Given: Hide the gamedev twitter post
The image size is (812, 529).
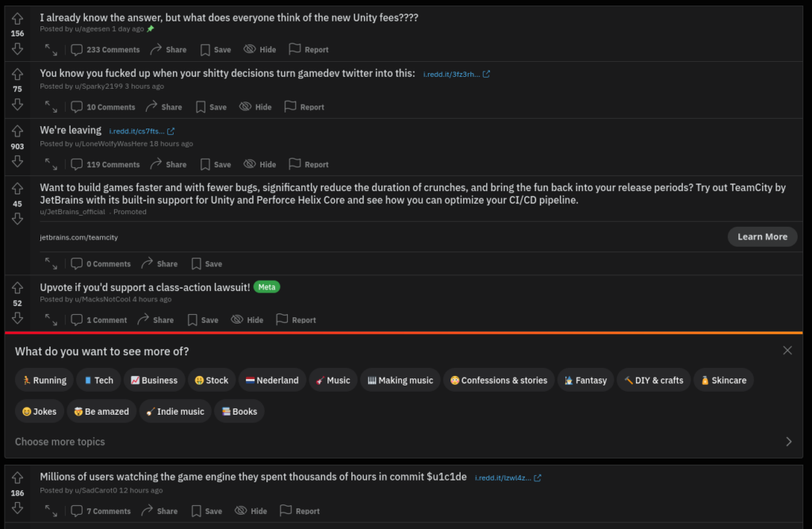Looking at the screenshot, I should 255,107.
